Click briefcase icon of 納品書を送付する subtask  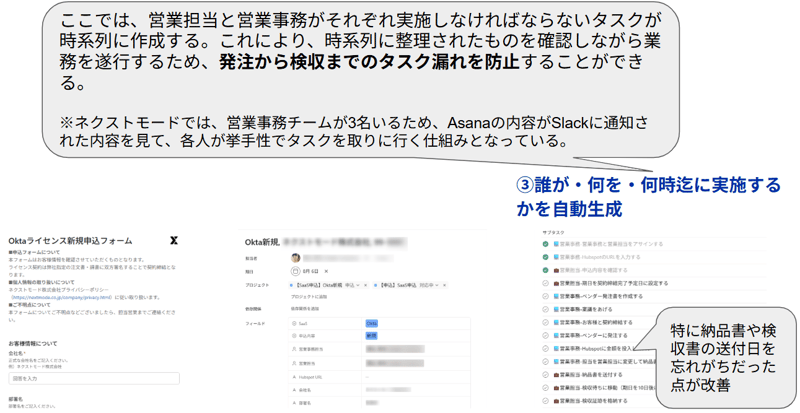tap(556, 375)
